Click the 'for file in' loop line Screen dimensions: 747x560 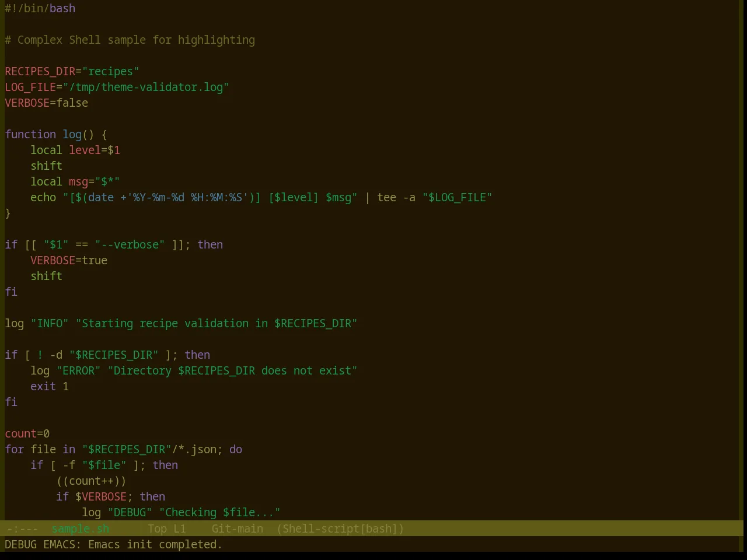[x=124, y=449]
